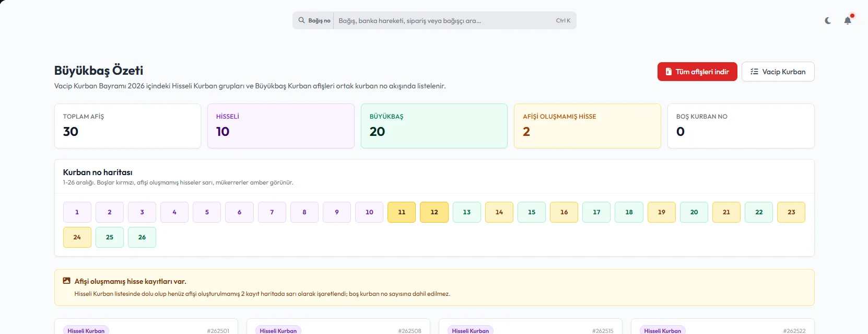Screen dimensions: 868x334
Task: Choose kurban number 25 tile
Action: coord(110,237)
